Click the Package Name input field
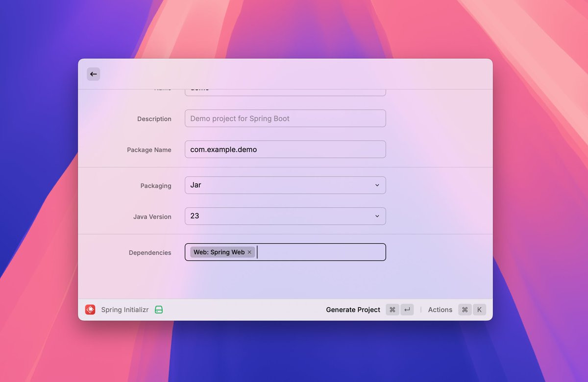588x382 pixels. [x=285, y=149]
